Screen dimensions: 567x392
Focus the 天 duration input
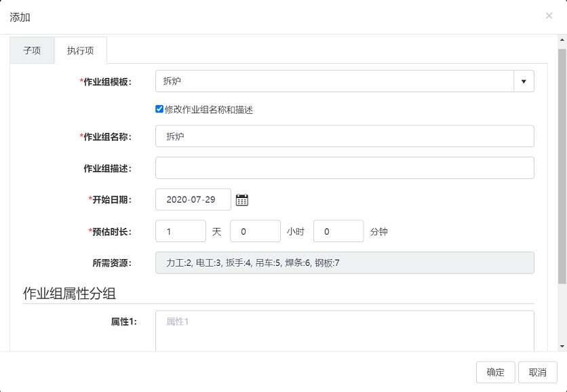click(180, 231)
